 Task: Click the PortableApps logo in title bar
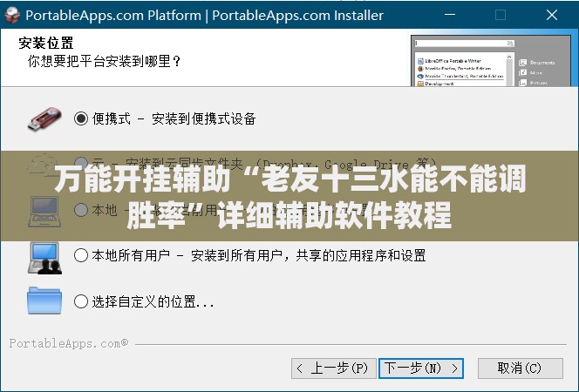point(12,15)
